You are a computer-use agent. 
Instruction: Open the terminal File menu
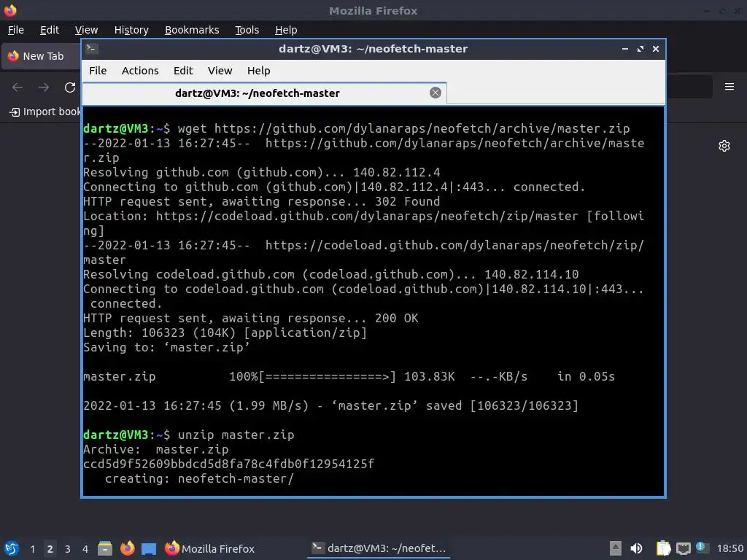(98, 71)
